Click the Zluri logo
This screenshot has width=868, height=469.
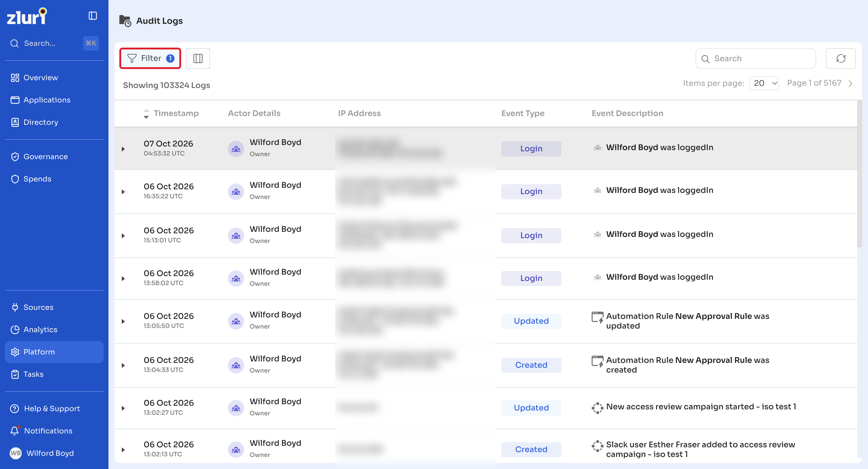coord(27,16)
